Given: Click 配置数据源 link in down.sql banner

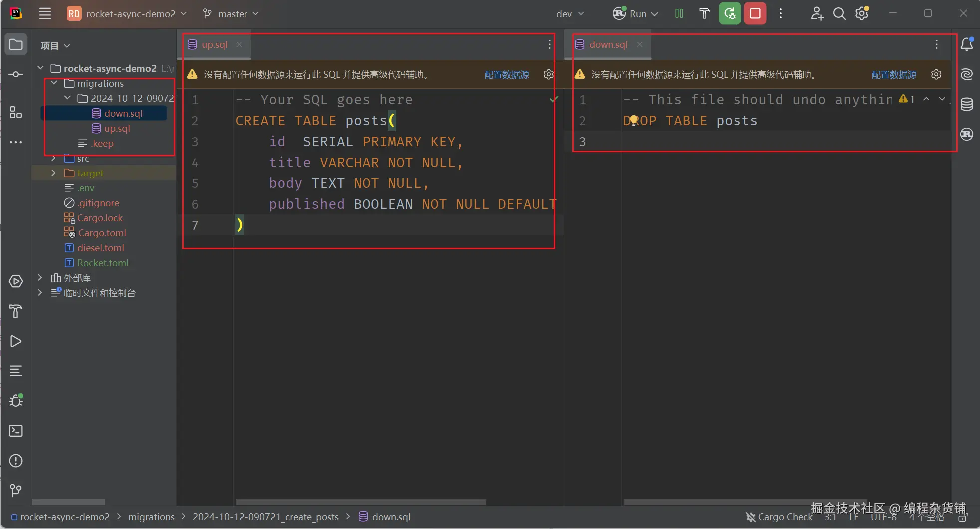Looking at the screenshot, I should 894,75.
